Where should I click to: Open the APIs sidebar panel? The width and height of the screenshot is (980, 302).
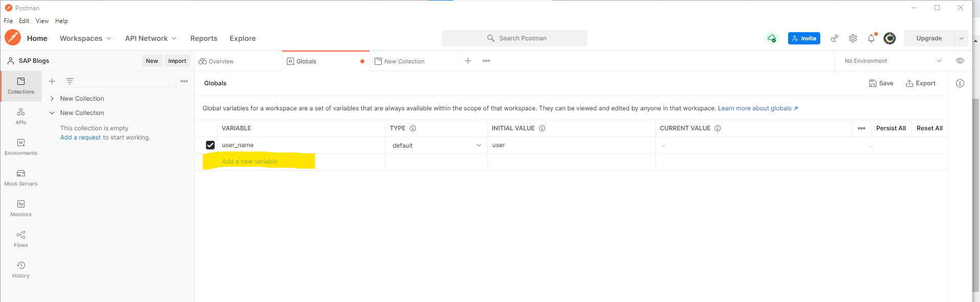pos(21,117)
